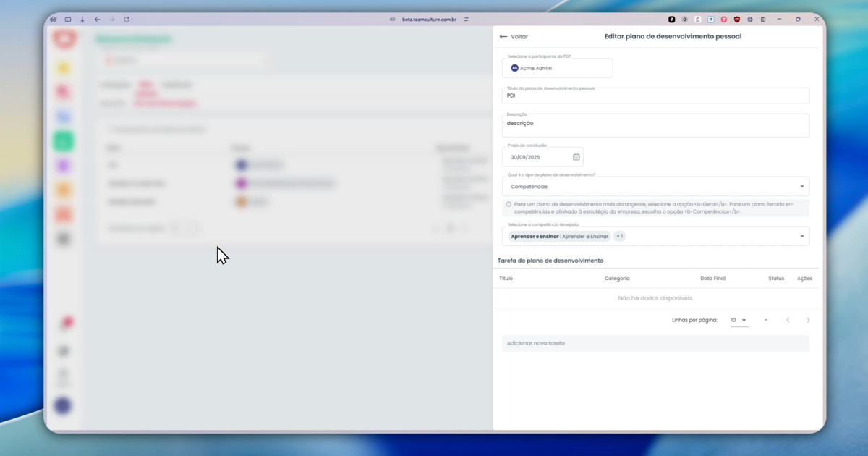The image size is (868, 456).
Task: Sort by the Data Final column header
Action: coord(712,279)
